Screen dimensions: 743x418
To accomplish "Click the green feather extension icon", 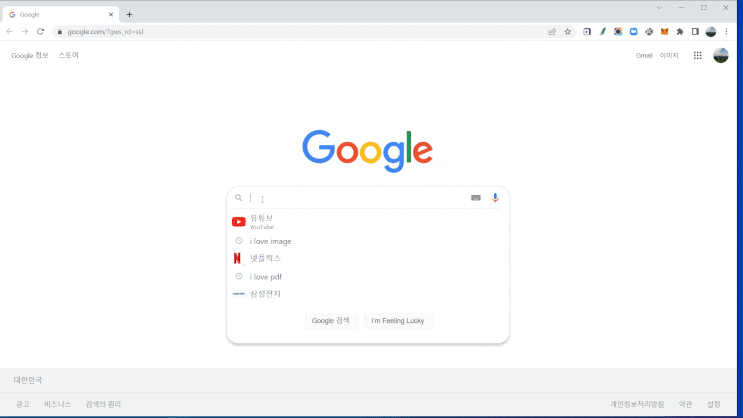I will pyautogui.click(x=603, y=32).
